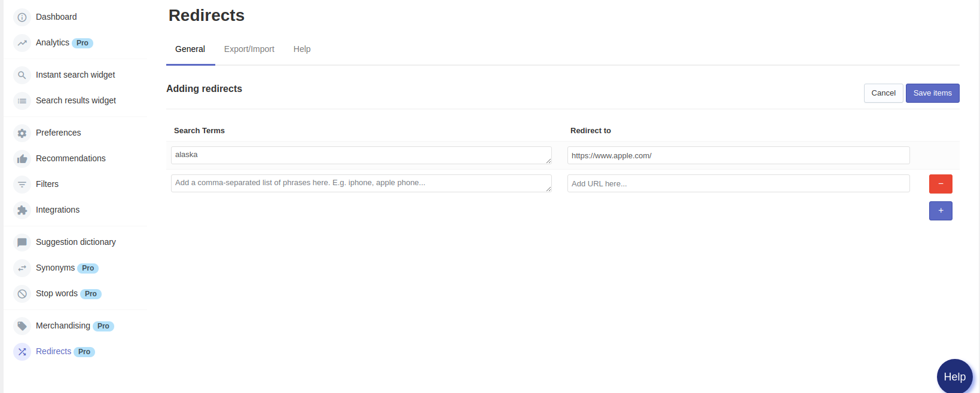Screen dimensions: 980x393
Task: Click Save items
Action: [x=932, y=93]
